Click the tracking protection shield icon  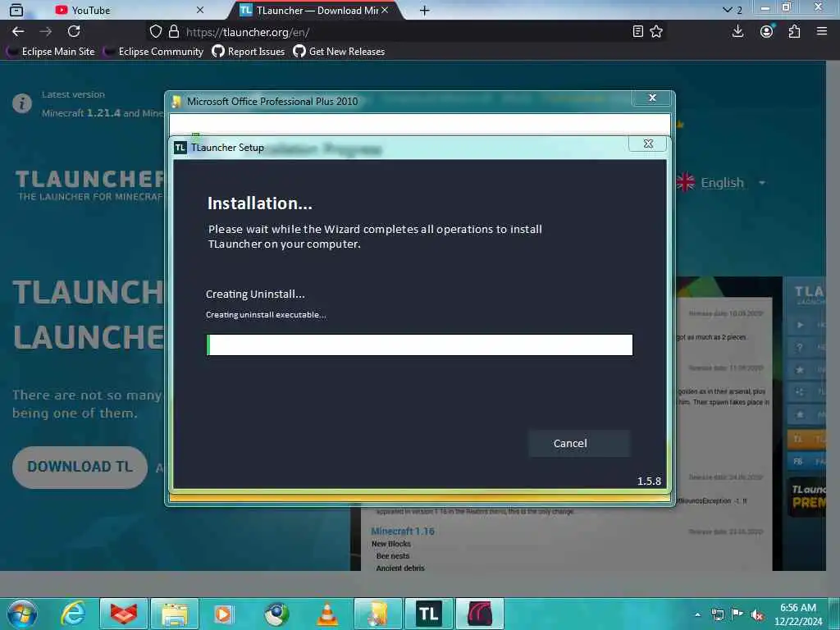155,32
